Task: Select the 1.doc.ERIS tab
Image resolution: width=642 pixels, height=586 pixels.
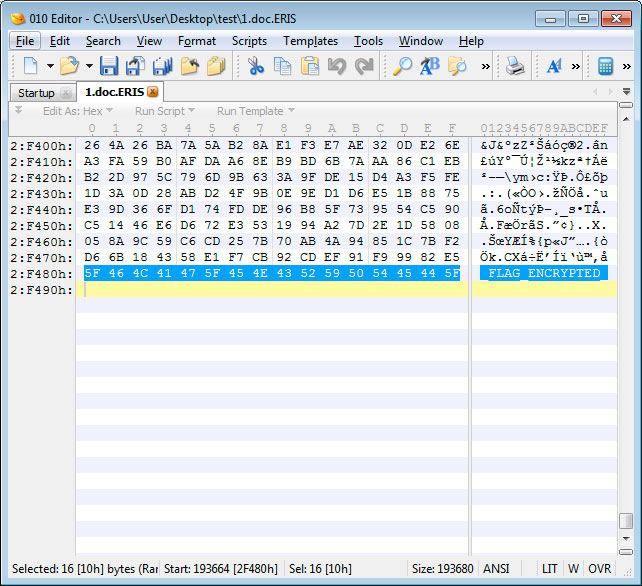Action: point(114,92)
